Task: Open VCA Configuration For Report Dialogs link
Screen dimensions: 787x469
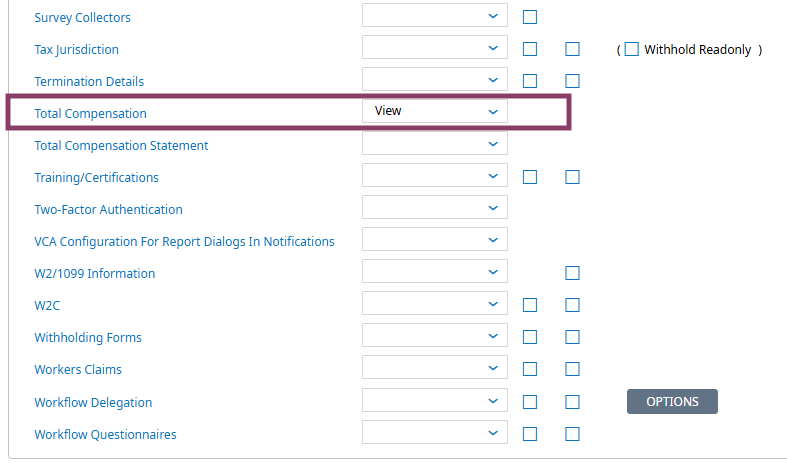Action: click(x=184, y=242)
